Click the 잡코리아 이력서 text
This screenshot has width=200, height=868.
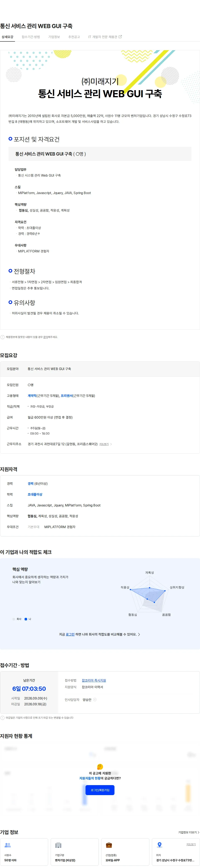pos(92,687)
